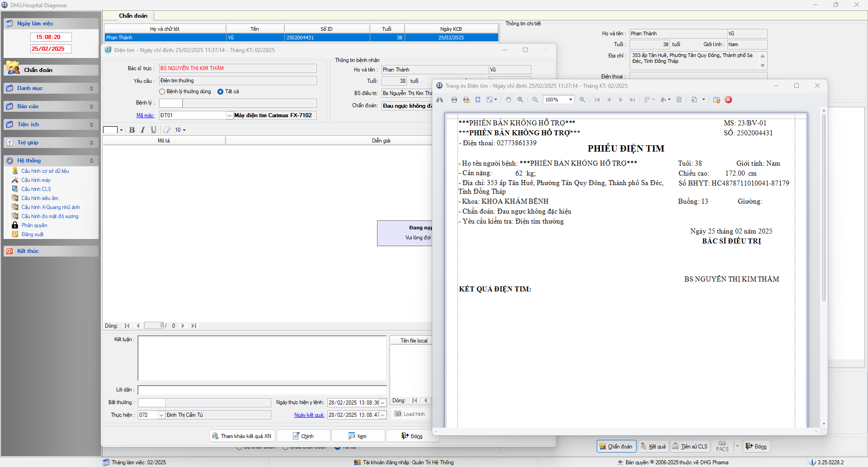Expand the Tiện ích sidebar group
Screen dimensions: 868x467
tap(52, 124)
